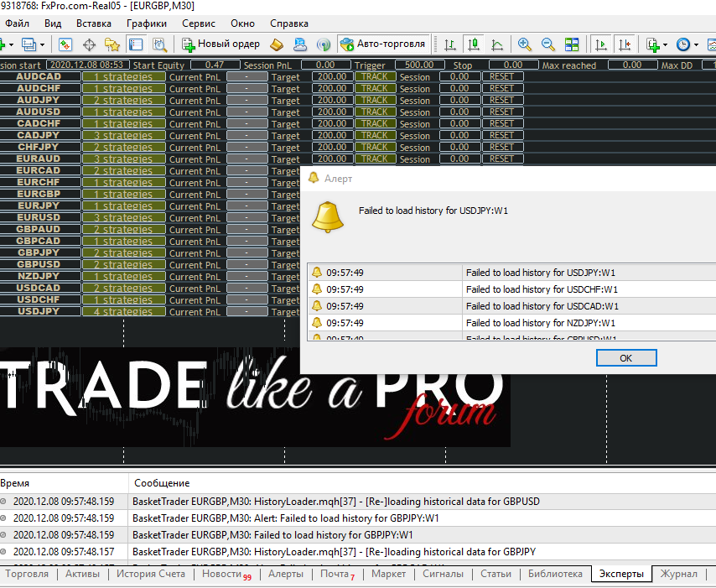Open Вид menu
This screenshot has width=716, height=588.
coord(53,23)
